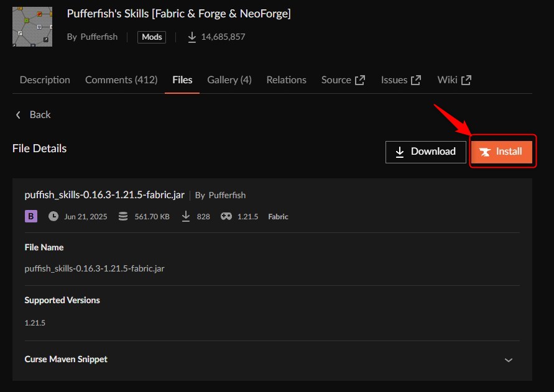Select the Files tab

pyautogui.click(x=182, y=80)
